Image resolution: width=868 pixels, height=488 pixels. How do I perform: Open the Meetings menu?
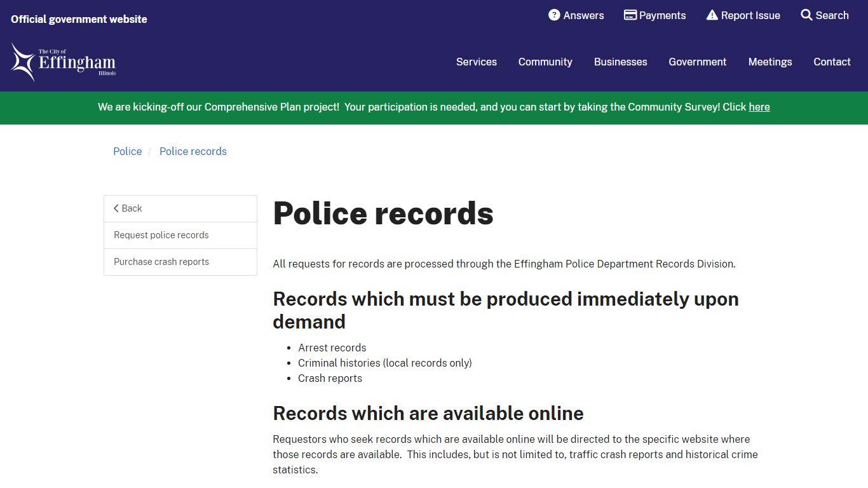(x=770, y=62)
